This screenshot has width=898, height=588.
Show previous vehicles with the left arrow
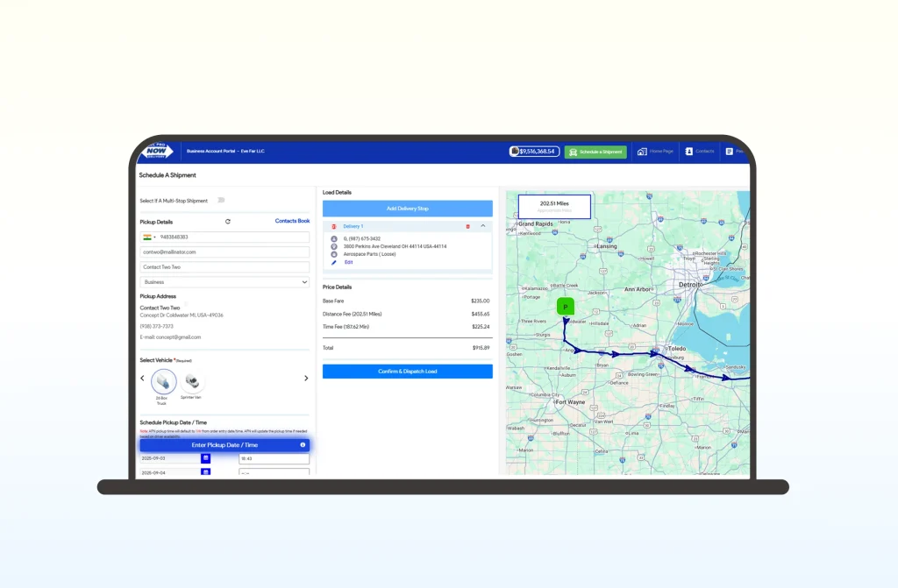[143, 379]
